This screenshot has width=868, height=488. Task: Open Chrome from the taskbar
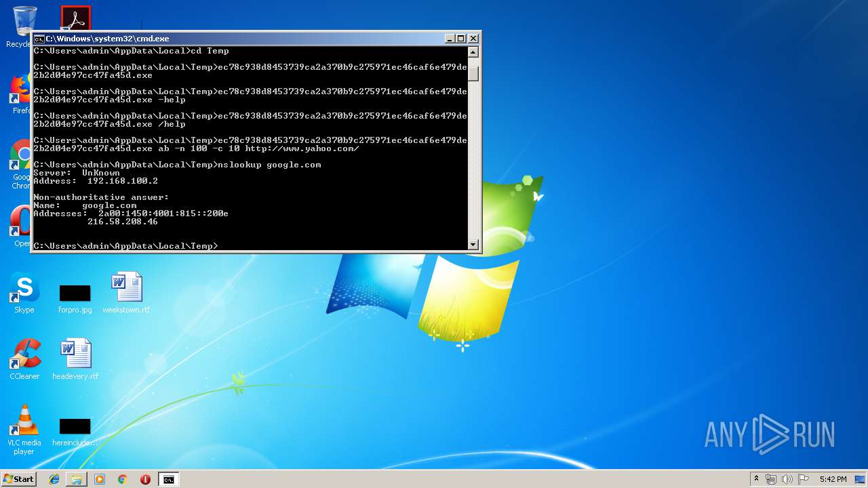(x=123, y=479)
